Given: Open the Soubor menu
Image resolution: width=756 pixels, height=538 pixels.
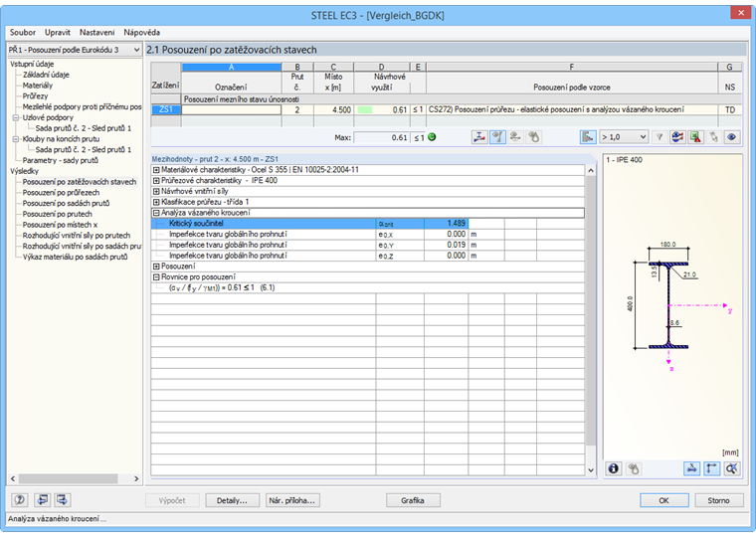Looking at the screenshot, I should coord(23,32).
